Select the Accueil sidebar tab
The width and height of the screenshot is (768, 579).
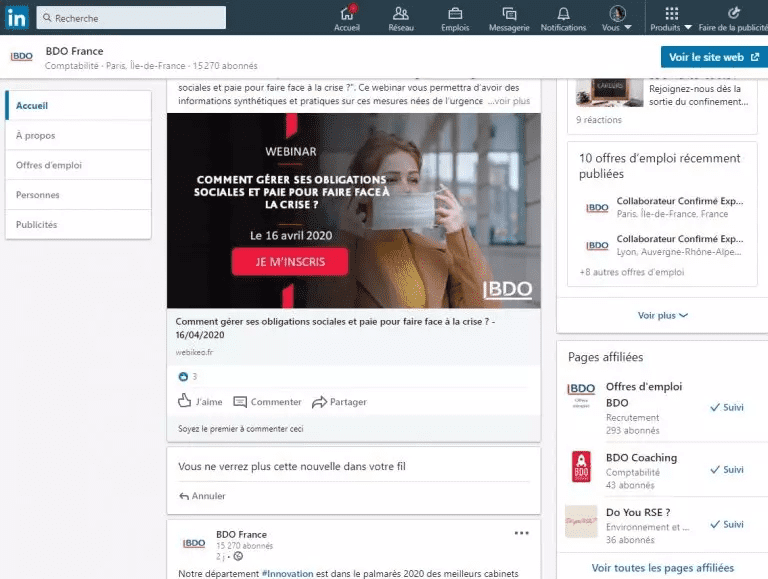[78, 105]
